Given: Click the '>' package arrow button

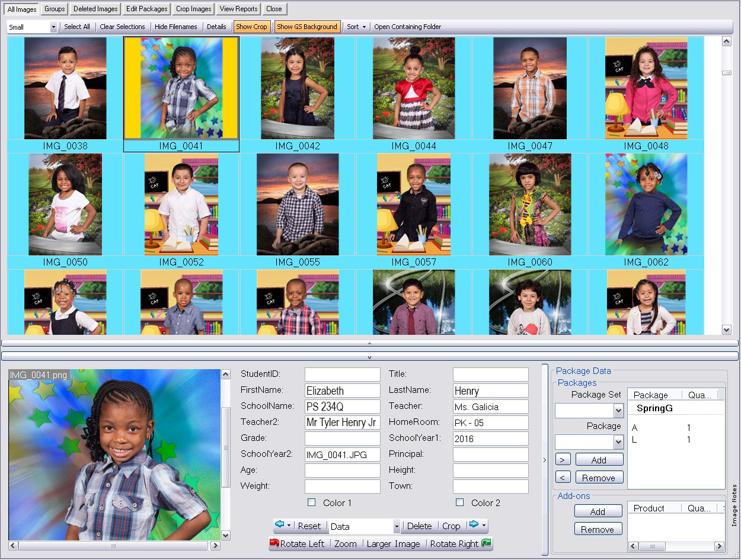Looking at the screenshot, I should pos(563,460).
